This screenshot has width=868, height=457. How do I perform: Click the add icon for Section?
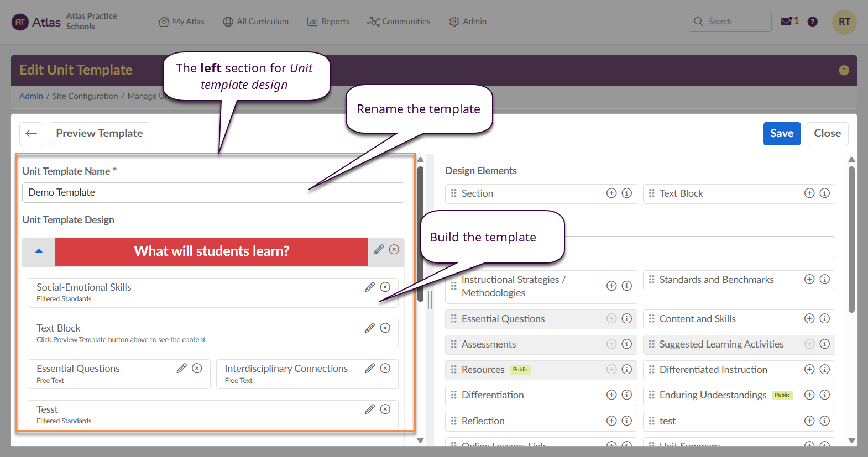tap(611, 193)
